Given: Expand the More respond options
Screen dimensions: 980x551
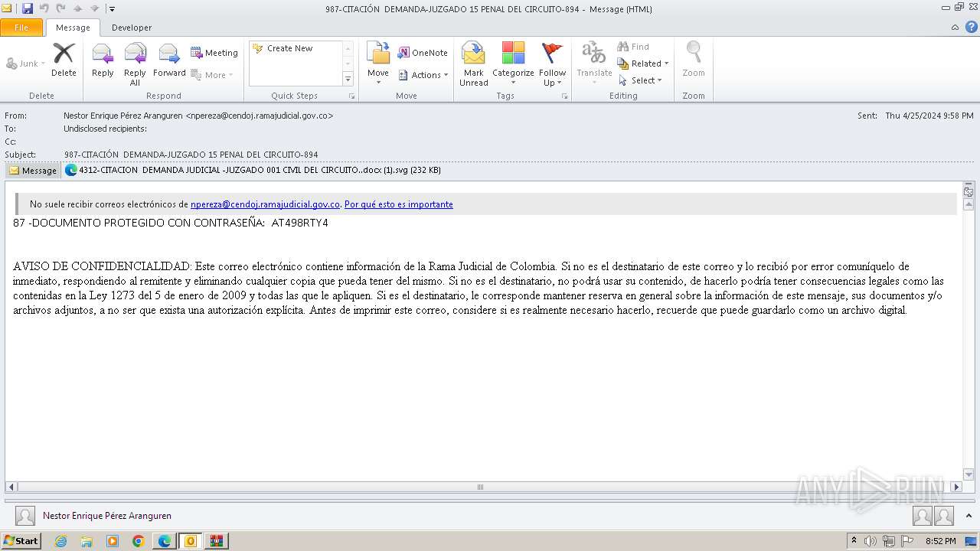Looking at the screenshot, I should (213, 75).
